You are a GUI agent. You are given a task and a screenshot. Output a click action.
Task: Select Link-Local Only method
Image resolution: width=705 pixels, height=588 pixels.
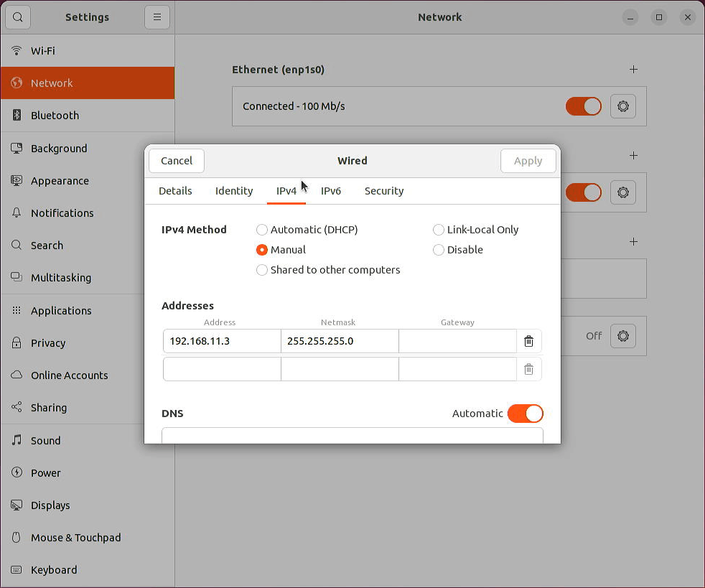(x=476, y=230)
